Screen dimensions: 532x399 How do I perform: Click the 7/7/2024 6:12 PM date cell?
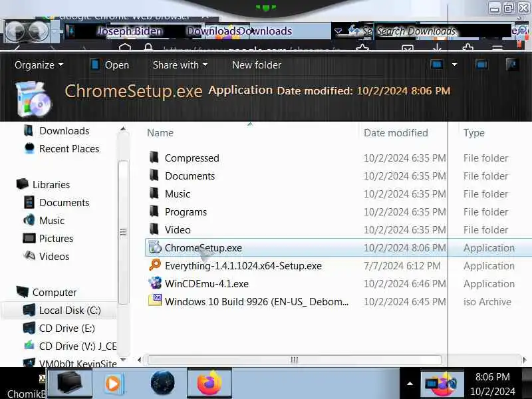click(402, 266)
